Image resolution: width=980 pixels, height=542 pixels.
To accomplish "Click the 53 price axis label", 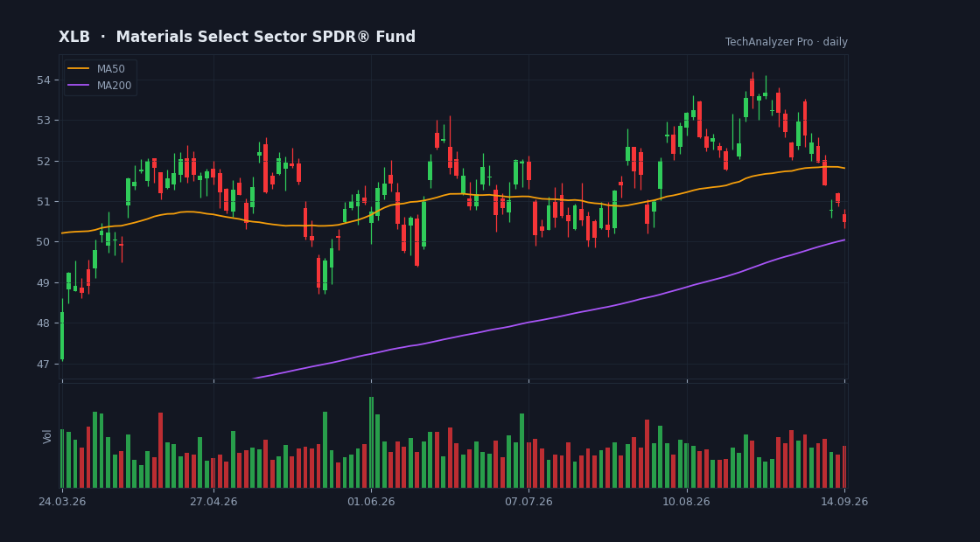I will (x=44, y=121).
